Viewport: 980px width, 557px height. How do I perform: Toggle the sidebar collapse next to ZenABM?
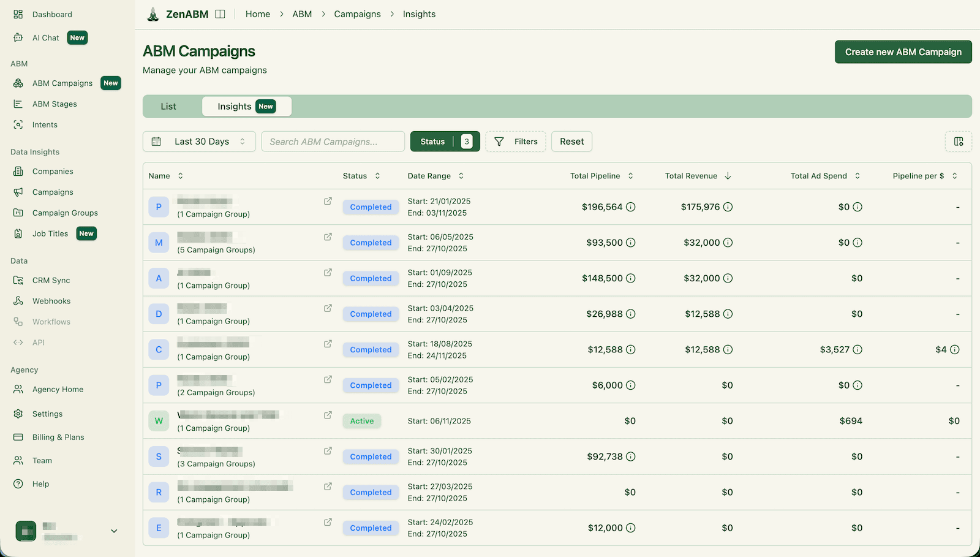coord(221,13)
